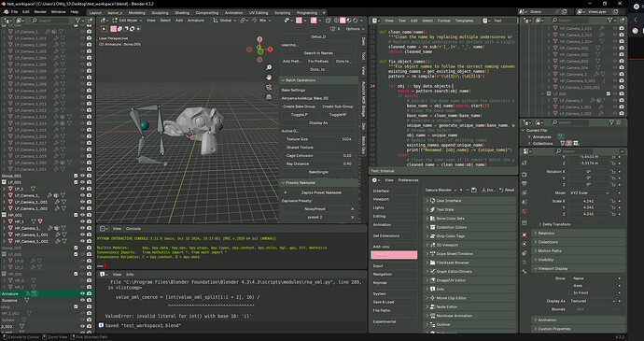Hide LP_Camera_1_003 using its eye icon
The height and width of the screenshot is (341, 644).
point(82,51)
